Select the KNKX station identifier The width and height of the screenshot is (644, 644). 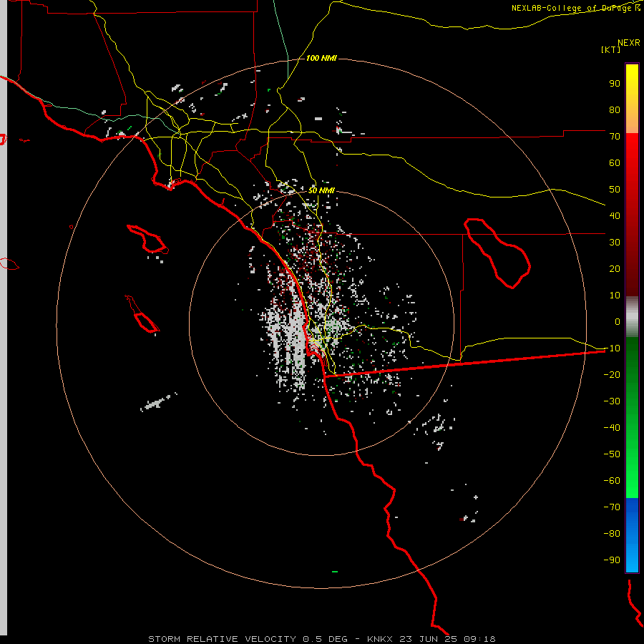click(380, 639)
